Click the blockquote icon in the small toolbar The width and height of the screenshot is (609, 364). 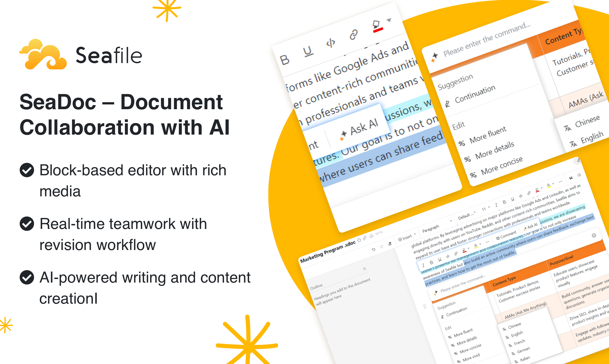click(571, 178)
